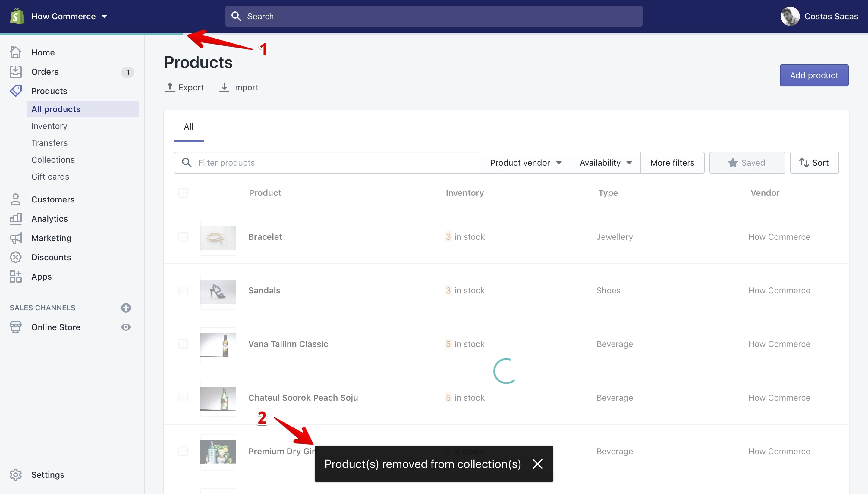The image size is (868, 494).
Task: Click the Orders count badge
Action: [x=127, y=72]
